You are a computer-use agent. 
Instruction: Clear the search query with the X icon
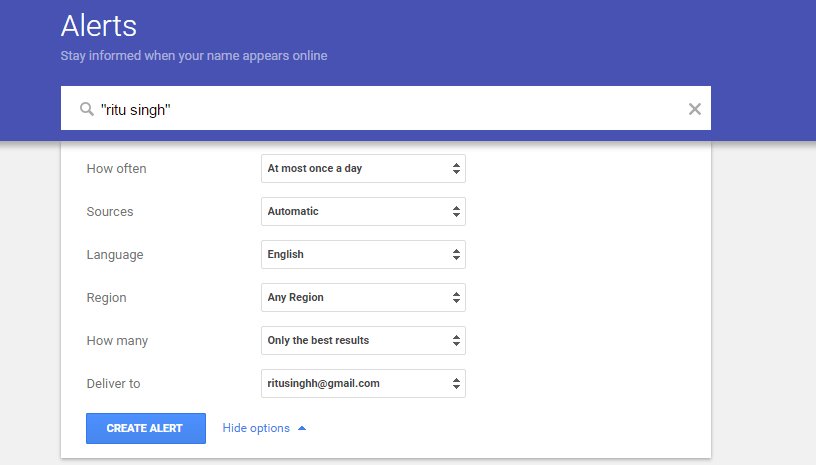click(694, 109)
